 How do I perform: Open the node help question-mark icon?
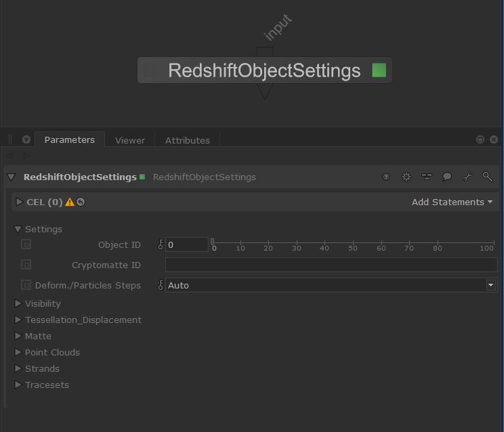point(385,177)
